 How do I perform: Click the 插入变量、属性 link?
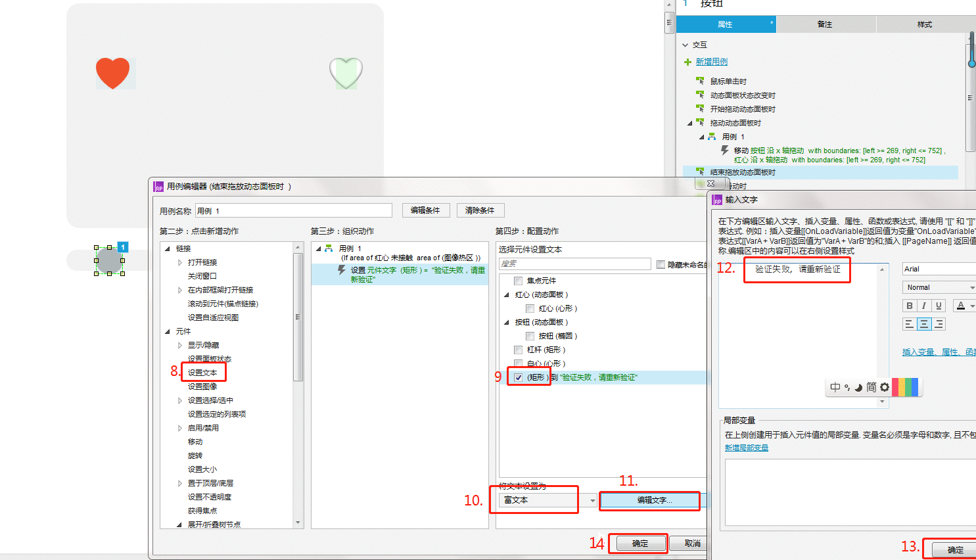pyautogui.click(x=939, y=352)
